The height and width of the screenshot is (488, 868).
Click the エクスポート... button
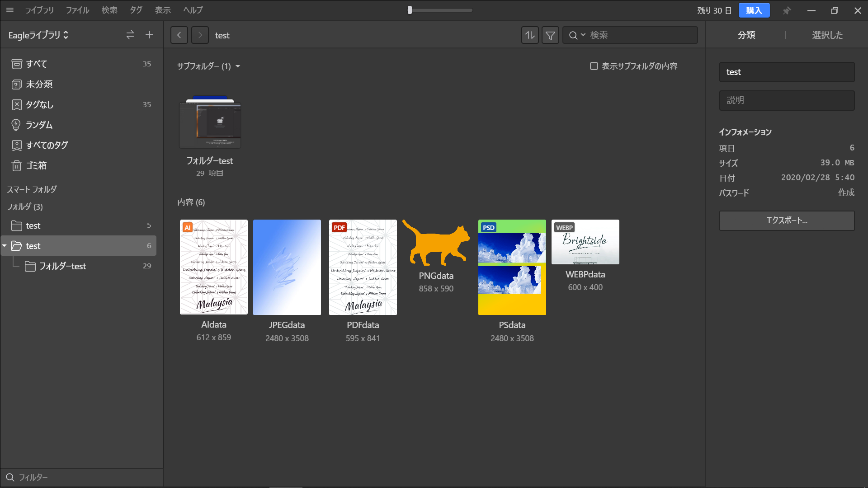(787, 221)
